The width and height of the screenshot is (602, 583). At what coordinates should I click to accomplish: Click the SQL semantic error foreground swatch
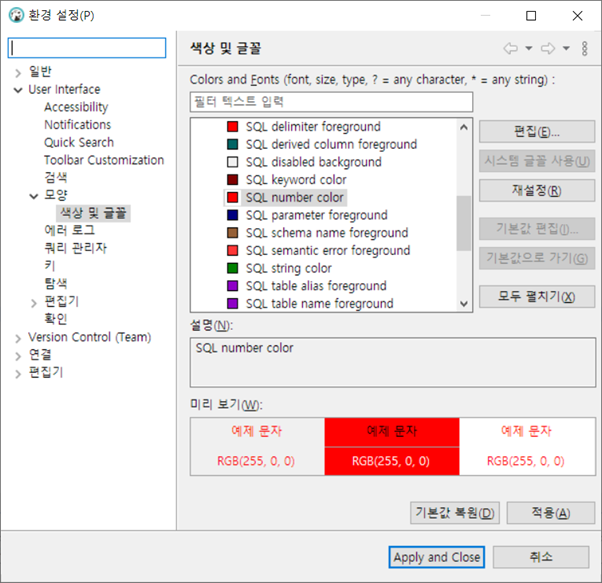[x=232, y=250]
